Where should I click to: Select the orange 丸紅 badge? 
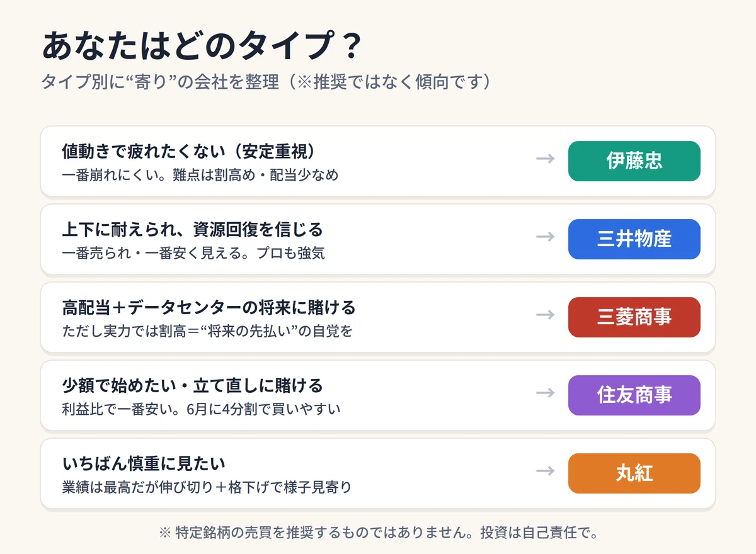pyautogui.click(x=634, y=473)
